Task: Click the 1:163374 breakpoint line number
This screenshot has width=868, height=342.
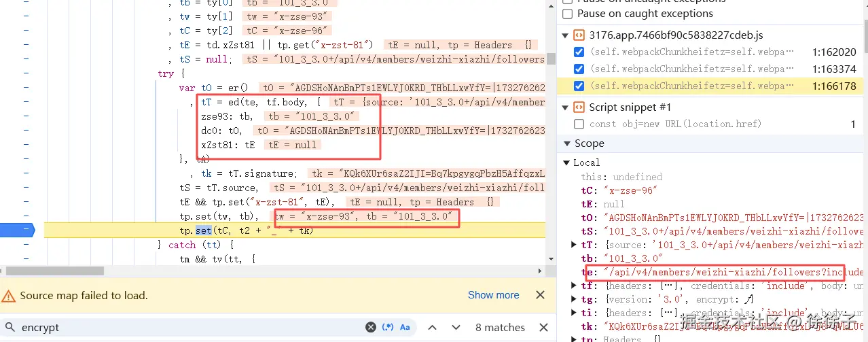Action: tap(834, 69)
